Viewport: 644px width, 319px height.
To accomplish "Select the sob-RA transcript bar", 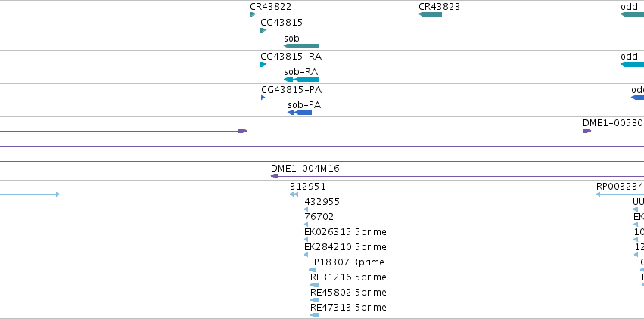I will (x=301, y=79).
